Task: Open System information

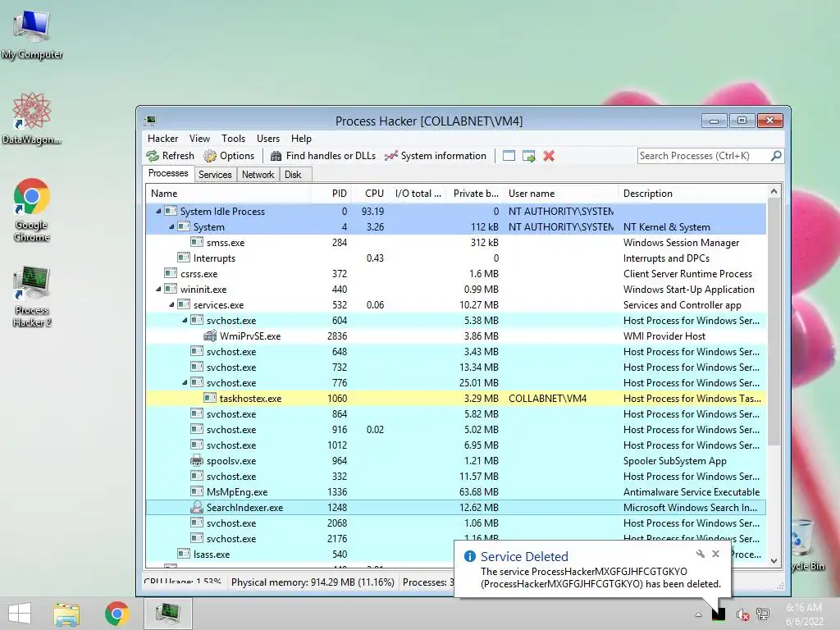Action: click(x=436, y=156)
